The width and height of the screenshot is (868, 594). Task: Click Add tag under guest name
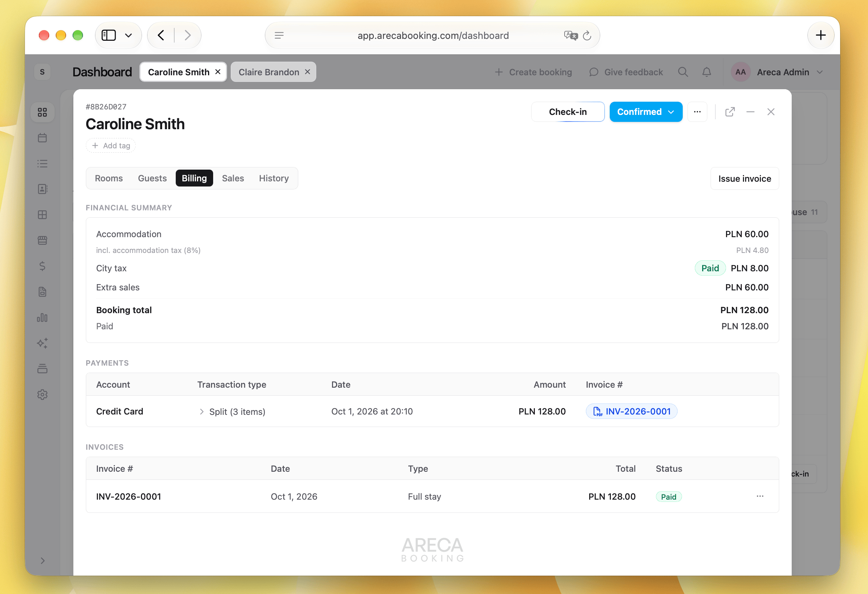click(111, 145)
